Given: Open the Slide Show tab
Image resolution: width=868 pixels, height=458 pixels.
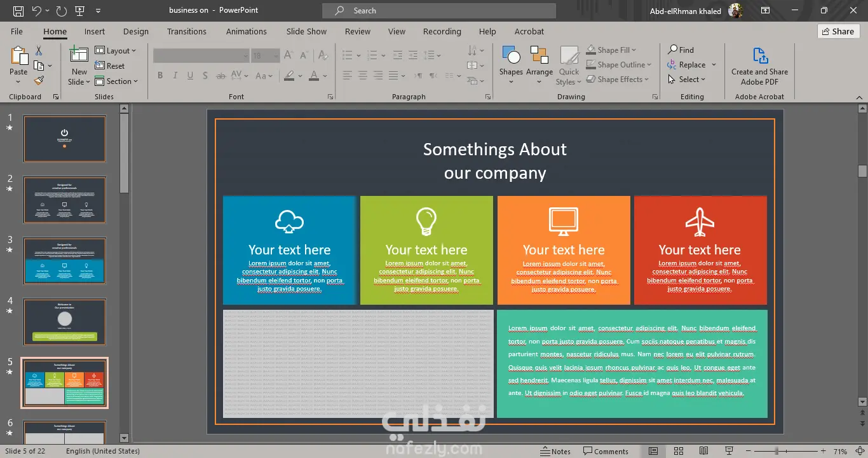Looking at the screenshot, I should [x=306, y=31].
